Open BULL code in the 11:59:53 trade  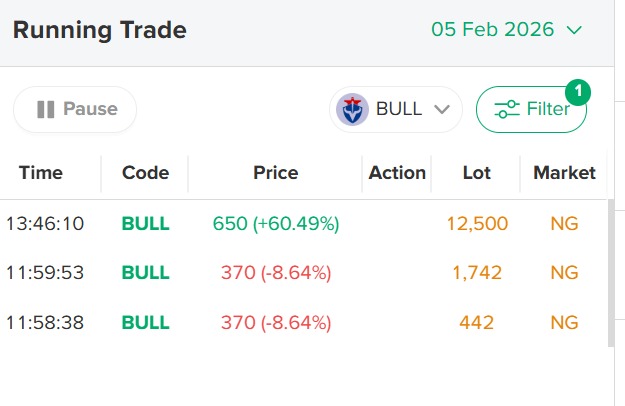click(x=145, y=272)
